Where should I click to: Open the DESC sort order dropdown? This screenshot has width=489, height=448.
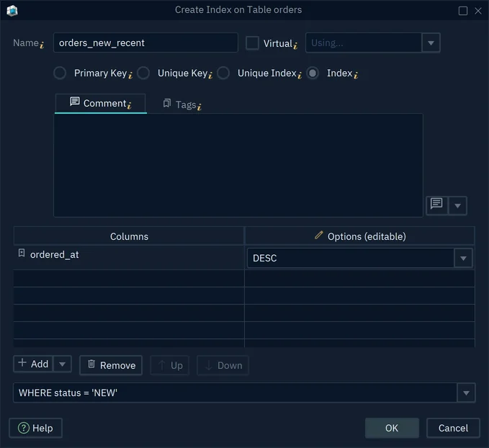click(x=463, y=259)
